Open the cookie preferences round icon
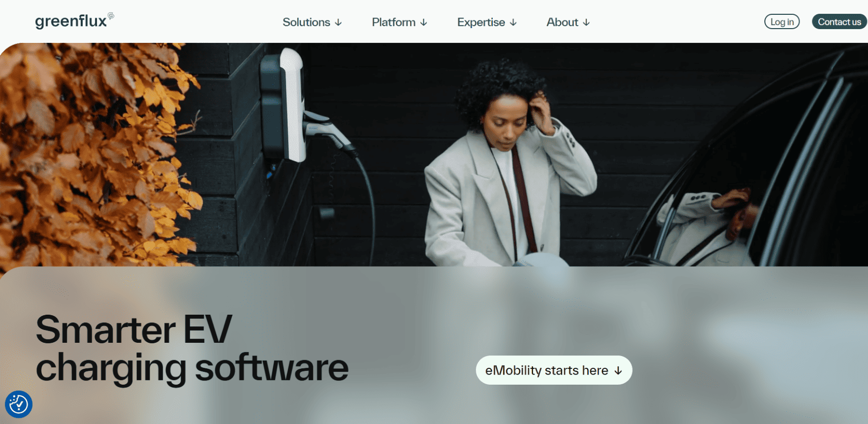This screenshot has width=868, height=424. (x=19, y=404)
